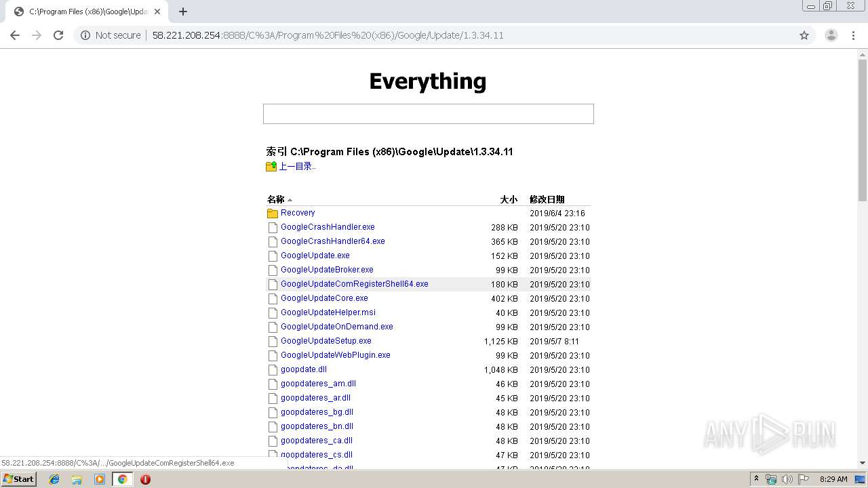Click file icon beside GoogleUpdateHelper.msi
The width and height of the screenshot is (868, 488).
tap(273, 313)
